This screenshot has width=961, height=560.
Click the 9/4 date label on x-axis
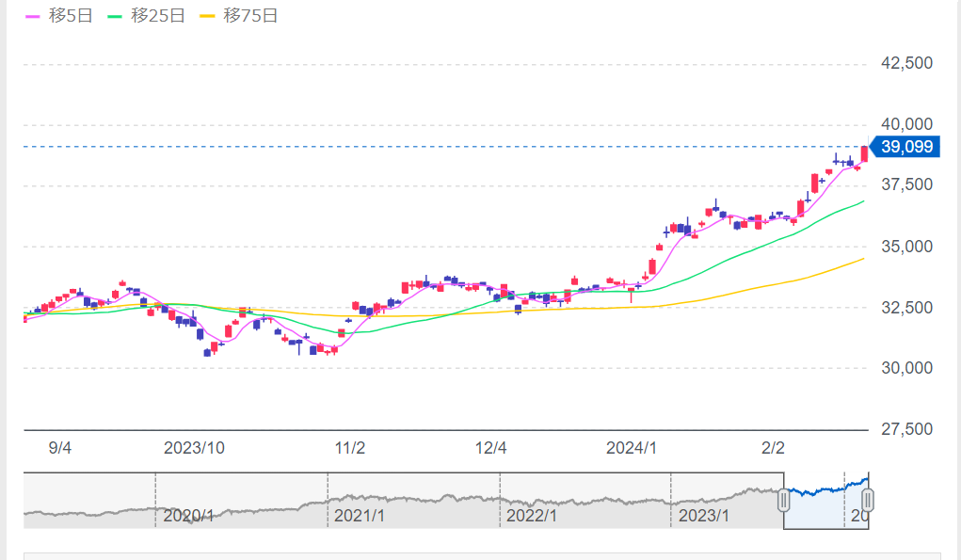60,448
